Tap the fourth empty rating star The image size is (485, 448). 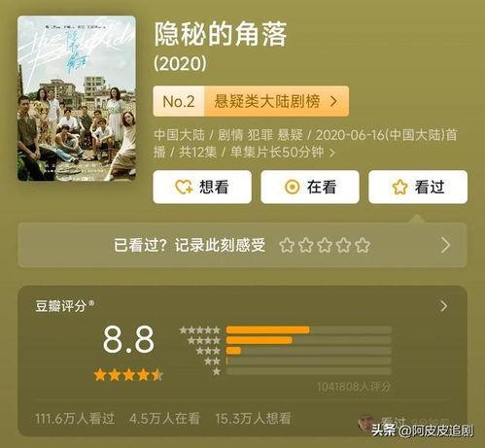point(343,245)
